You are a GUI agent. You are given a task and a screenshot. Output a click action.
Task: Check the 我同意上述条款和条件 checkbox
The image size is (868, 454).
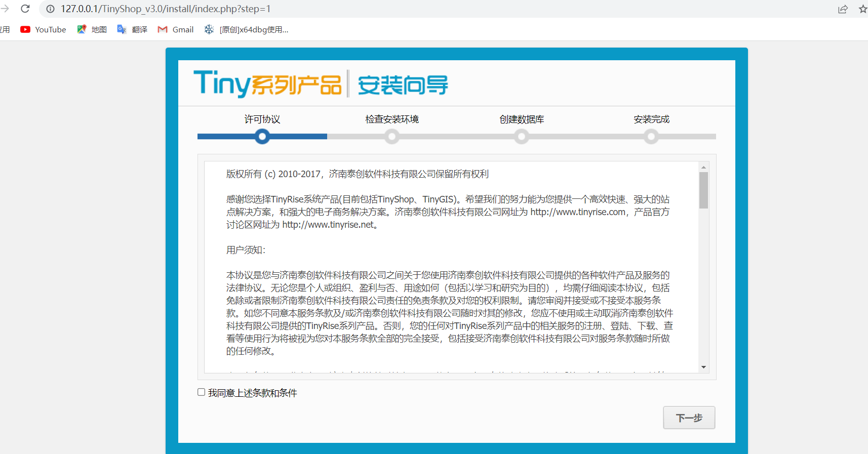pos(202,392)
